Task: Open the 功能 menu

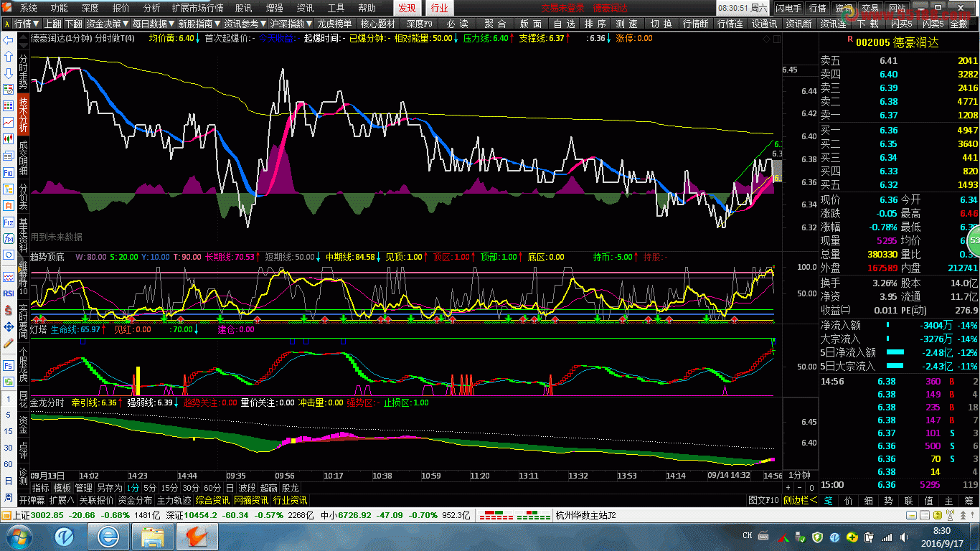Action: 60,8
